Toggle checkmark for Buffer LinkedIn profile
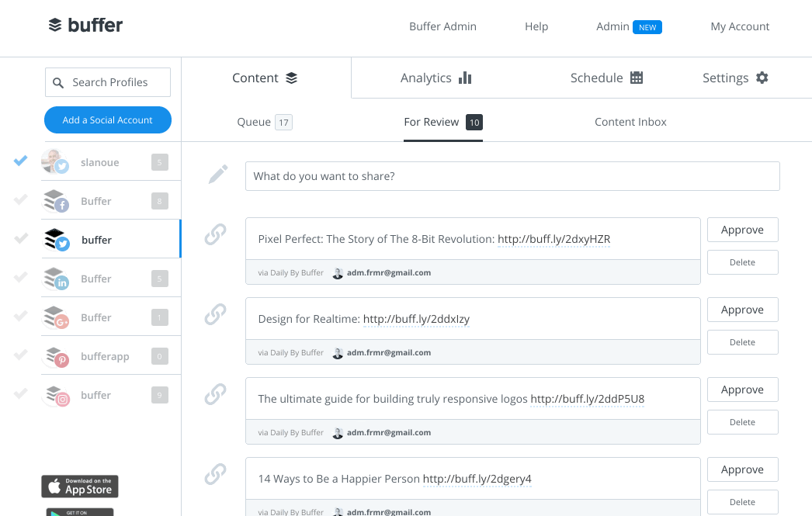The height and width of the screenshot is (516, 812). coord(20,278)
